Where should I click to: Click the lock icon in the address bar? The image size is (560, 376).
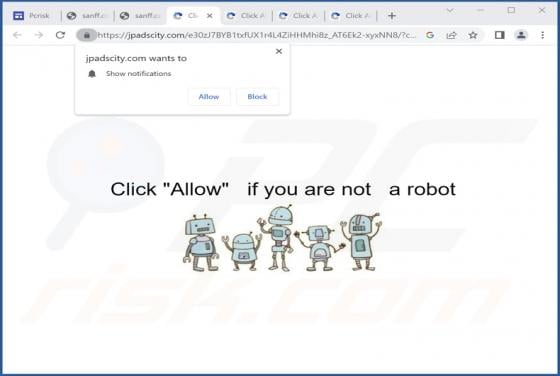tap(86, 35)
